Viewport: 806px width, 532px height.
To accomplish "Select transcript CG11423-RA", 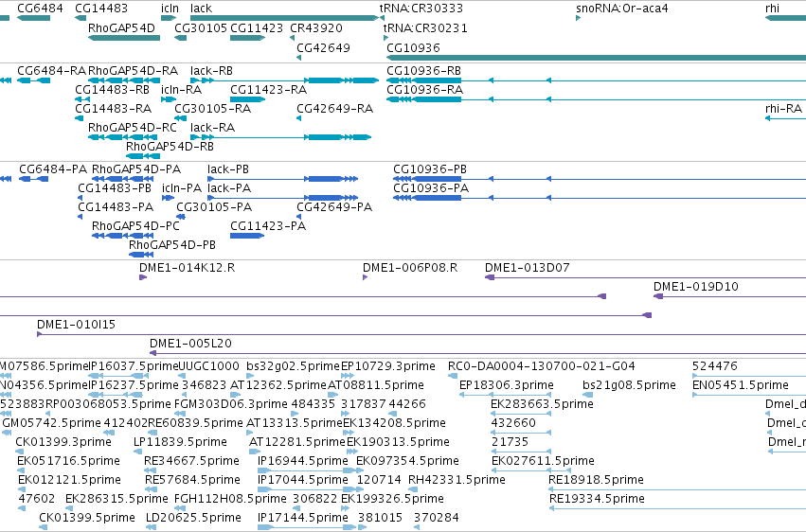I will pos(268,89).
